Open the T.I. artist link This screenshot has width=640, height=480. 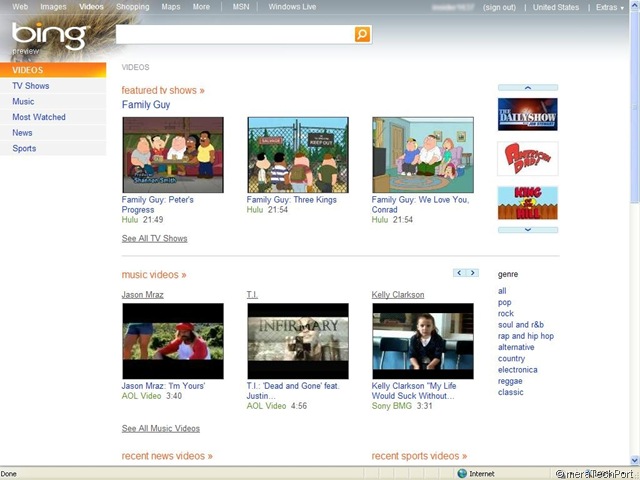pos(252,295)
